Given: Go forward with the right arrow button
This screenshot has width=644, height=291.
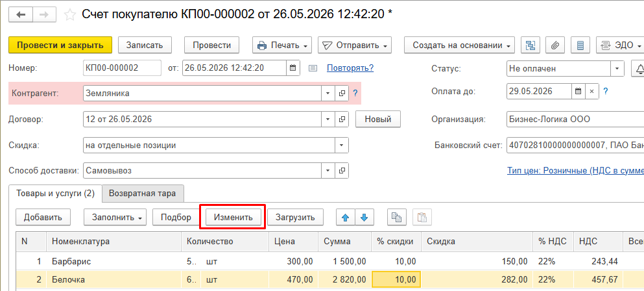Looking at the screenshot, I should click(x=44, y=14).
